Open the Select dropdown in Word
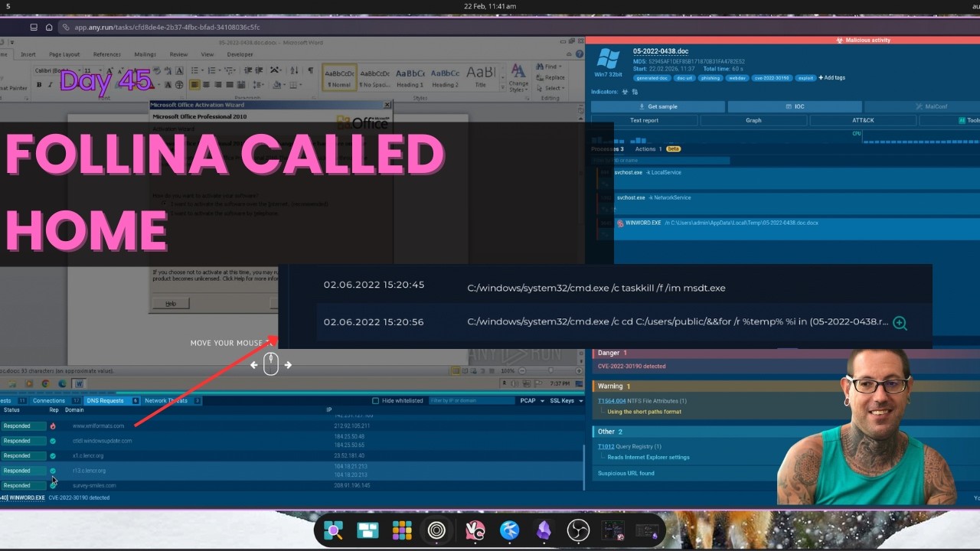Viewport: 980px width, 551px height. [551, 88]
